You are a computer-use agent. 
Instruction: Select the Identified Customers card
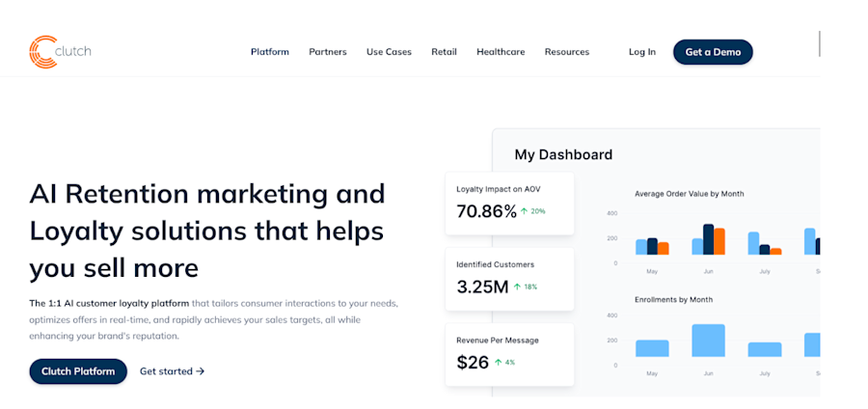509,279
